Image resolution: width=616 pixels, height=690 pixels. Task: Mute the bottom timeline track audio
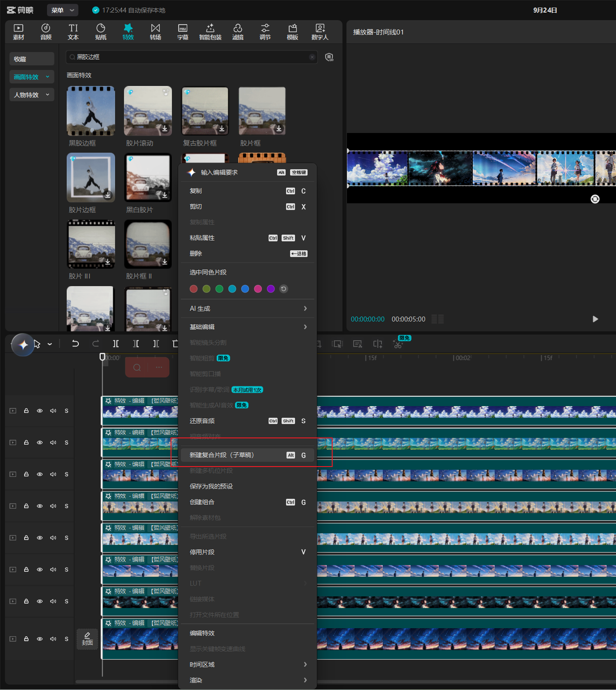coord(53,639)
